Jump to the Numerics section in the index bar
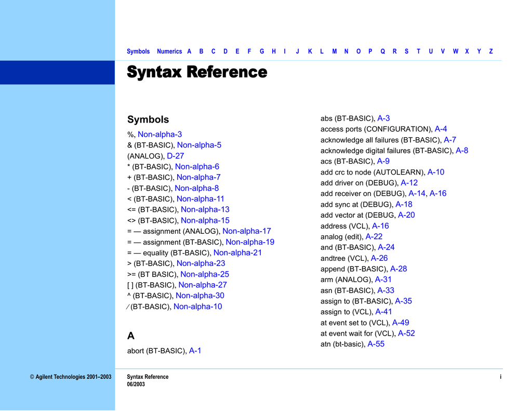The height and width of the screenshot is (411, 532). 169,51
